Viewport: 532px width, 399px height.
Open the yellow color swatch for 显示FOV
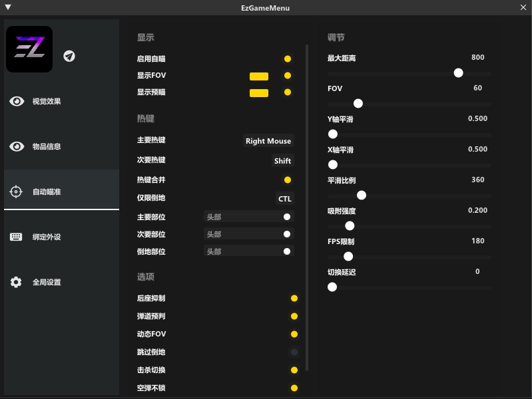click(259, 76)
